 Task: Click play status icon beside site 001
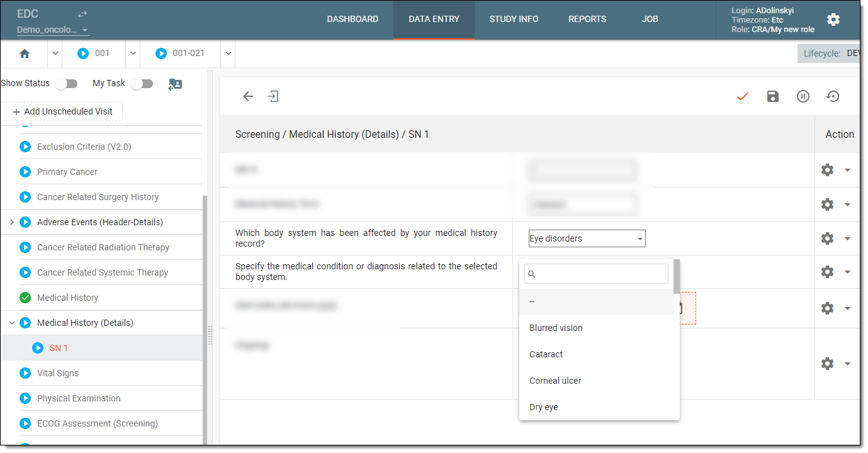83,53
